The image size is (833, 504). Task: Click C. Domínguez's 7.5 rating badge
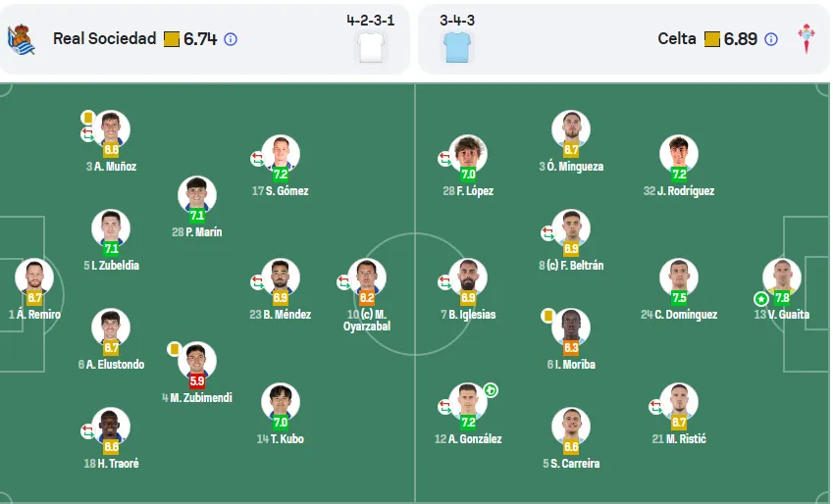tap(679, 298)
